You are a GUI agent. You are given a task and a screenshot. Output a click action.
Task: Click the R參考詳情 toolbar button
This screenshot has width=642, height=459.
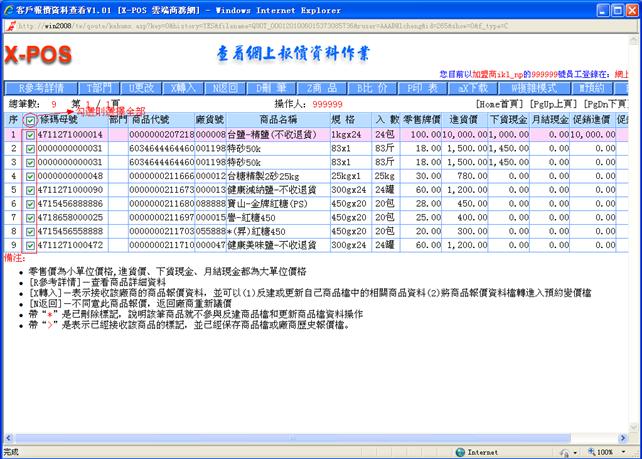tap(41, 88)
